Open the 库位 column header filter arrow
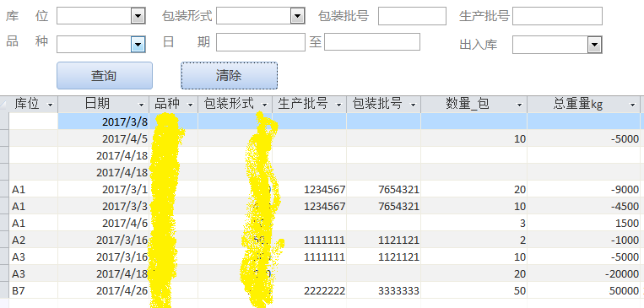The height and width of the screenshot is (308, 644). [50, 105]
